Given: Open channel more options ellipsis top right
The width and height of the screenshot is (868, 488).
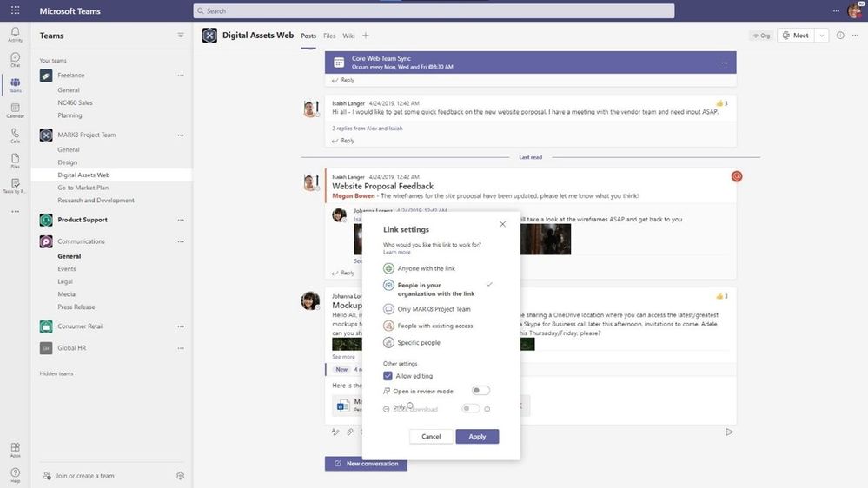Looking at the screenshot, I should 855,36.
